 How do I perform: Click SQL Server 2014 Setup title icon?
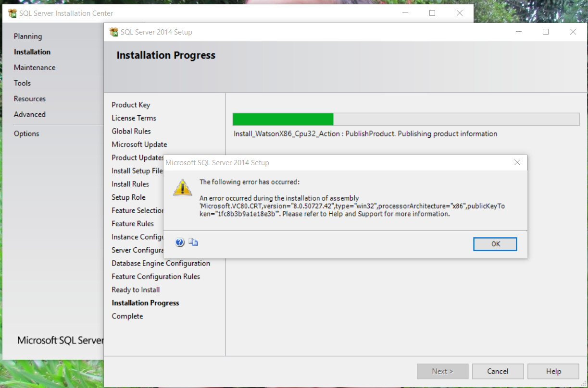point(114,32)
